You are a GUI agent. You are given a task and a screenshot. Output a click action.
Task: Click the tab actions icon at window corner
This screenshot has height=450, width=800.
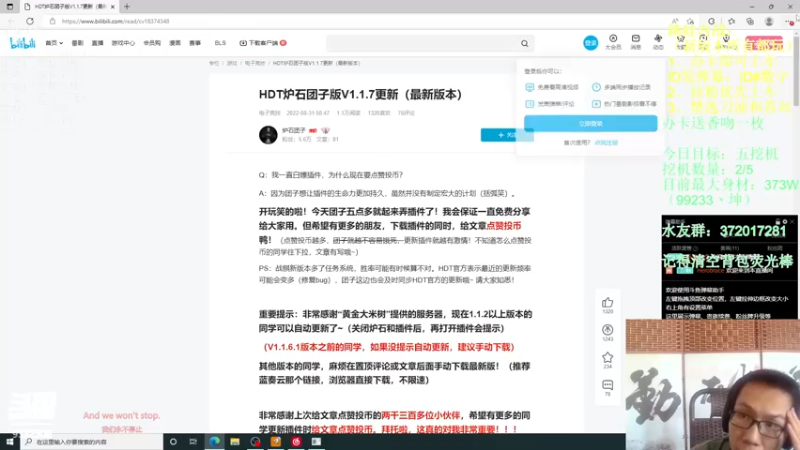click(x=10, y=7)
